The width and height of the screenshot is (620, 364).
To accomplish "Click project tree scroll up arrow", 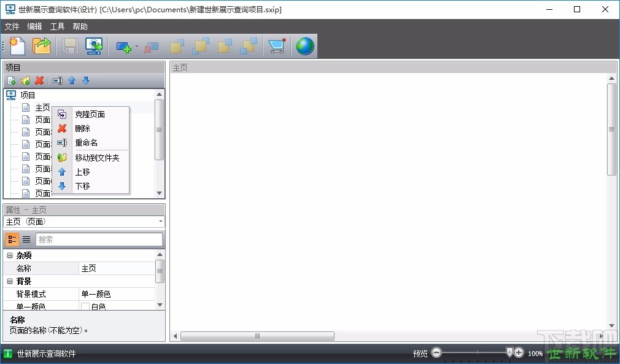I will click(160, 95).
